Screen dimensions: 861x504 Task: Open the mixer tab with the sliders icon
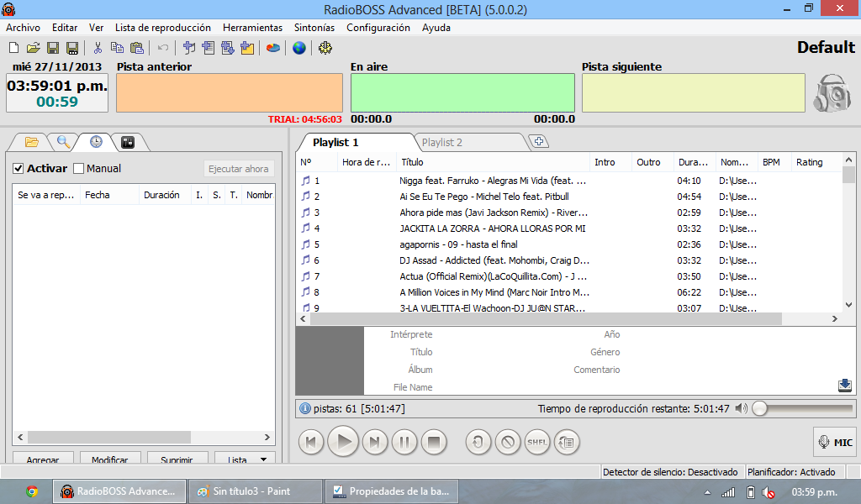(128, 143)
